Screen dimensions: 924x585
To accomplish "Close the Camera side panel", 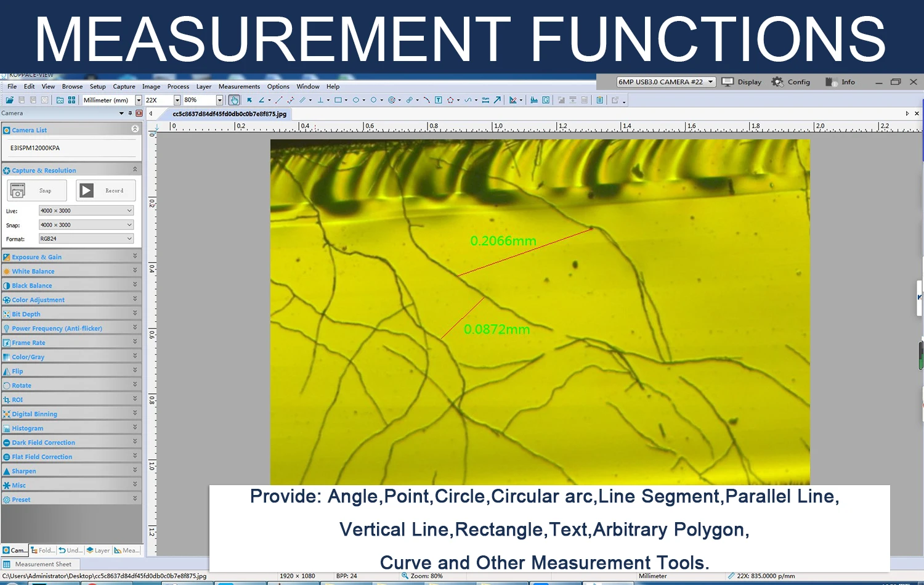I will pos(139,113).
